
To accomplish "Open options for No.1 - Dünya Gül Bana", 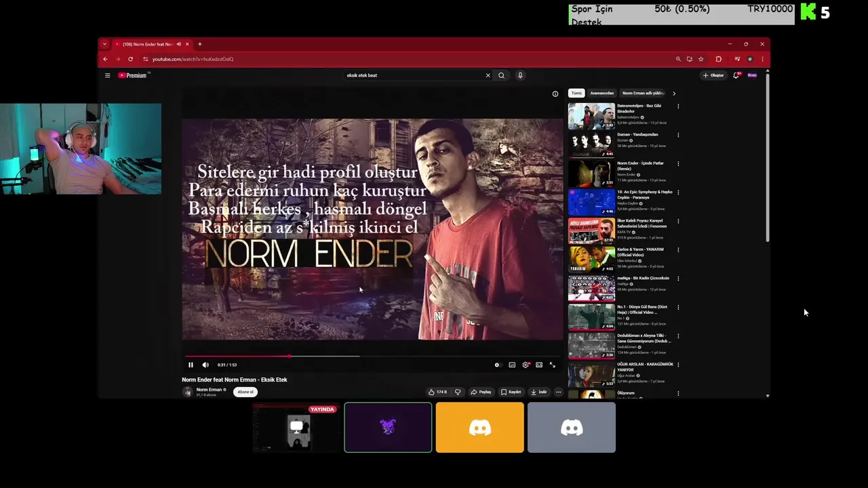I will (x=678, y=307).
